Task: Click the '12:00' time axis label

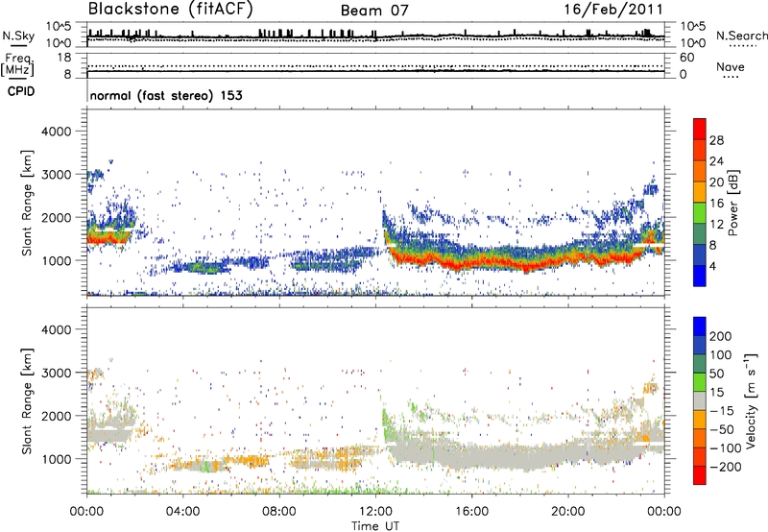Action: 375,512
